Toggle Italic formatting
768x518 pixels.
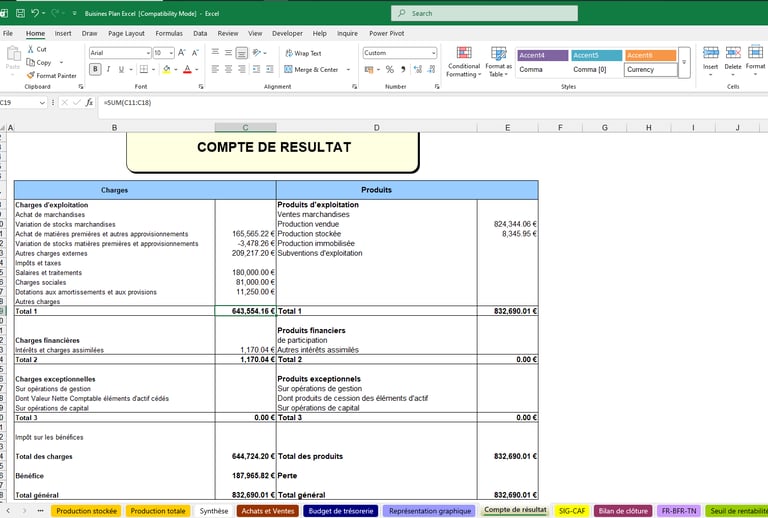pyautogui.click(x=108, y=70)
